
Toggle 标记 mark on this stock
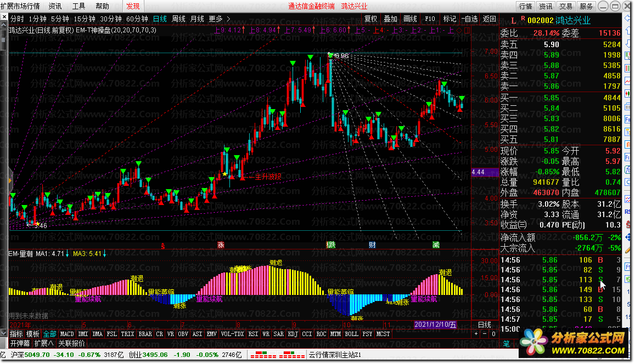coord(449,19)
